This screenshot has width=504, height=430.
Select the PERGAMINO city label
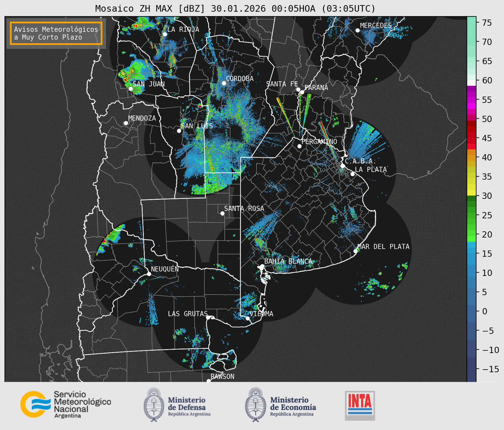point(319,141)
